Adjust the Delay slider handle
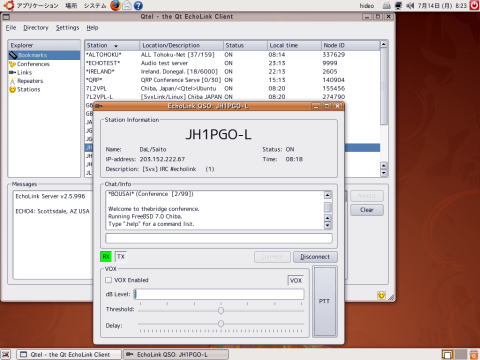The height and width of the screenshot is (360, 480). tap(221, 323)
